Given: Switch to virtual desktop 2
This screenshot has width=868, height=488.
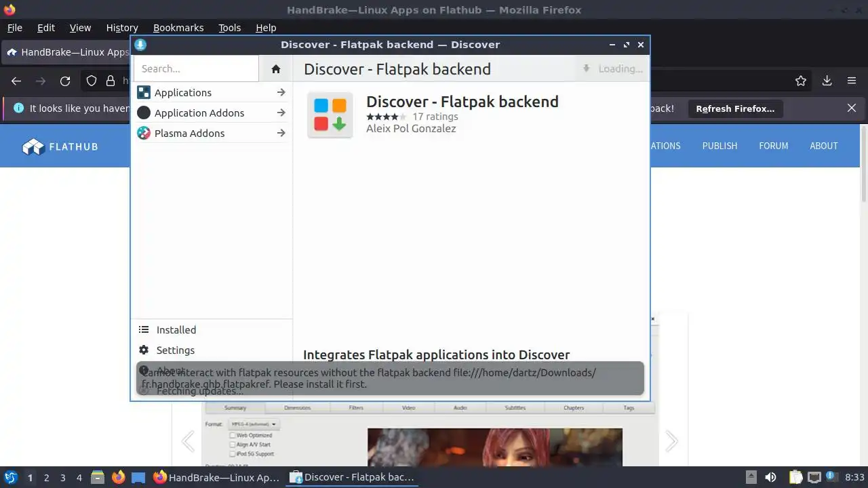Looking at the screenshot, I should (46, 477).
